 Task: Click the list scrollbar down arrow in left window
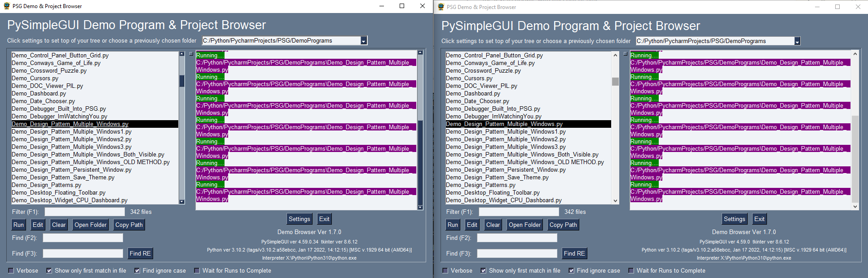pyautogui.click(x=182, y=202)
